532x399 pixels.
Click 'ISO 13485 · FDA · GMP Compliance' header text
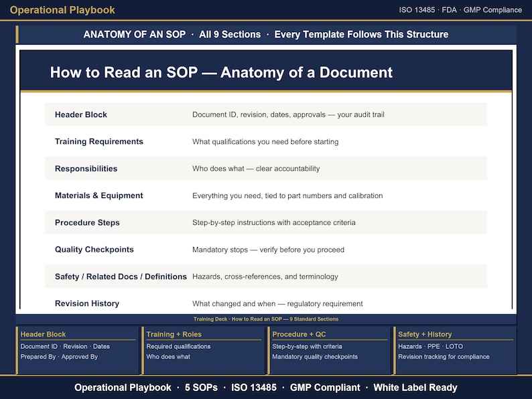click(x=460, y=10)
